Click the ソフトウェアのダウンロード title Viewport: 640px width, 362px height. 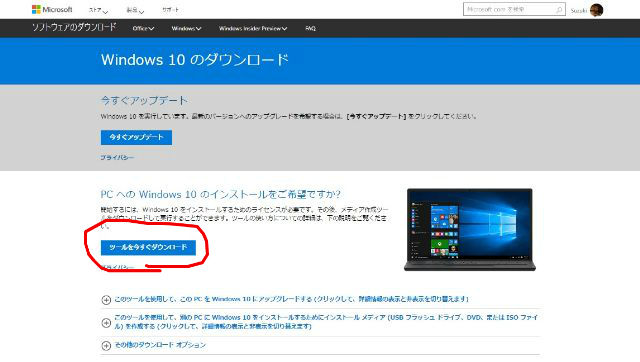[74, 27]
